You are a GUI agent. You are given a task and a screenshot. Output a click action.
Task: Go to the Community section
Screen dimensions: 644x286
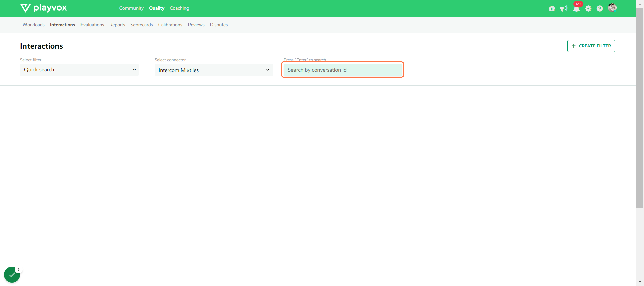point(131,8)
